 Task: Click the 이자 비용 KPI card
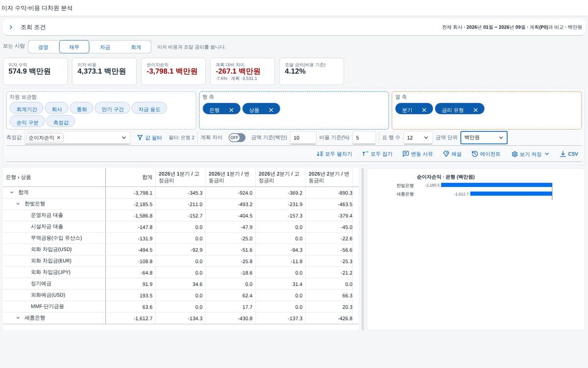coord(105,71)
